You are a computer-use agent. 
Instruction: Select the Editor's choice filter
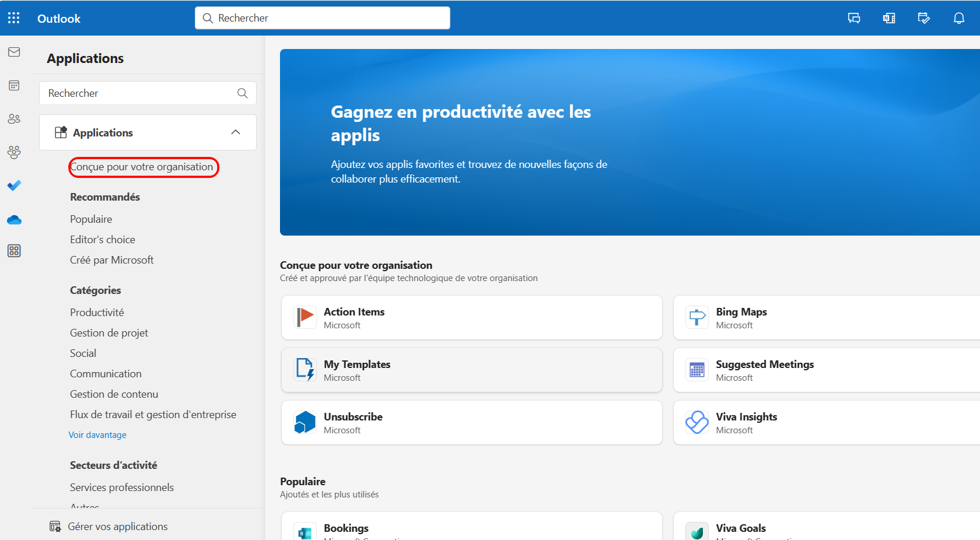pos(103,240)
